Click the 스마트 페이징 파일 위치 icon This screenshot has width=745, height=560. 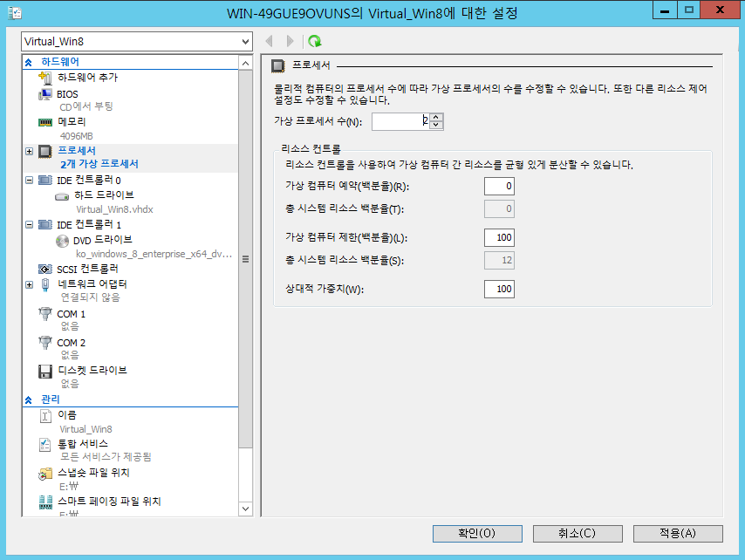point(45,502)
